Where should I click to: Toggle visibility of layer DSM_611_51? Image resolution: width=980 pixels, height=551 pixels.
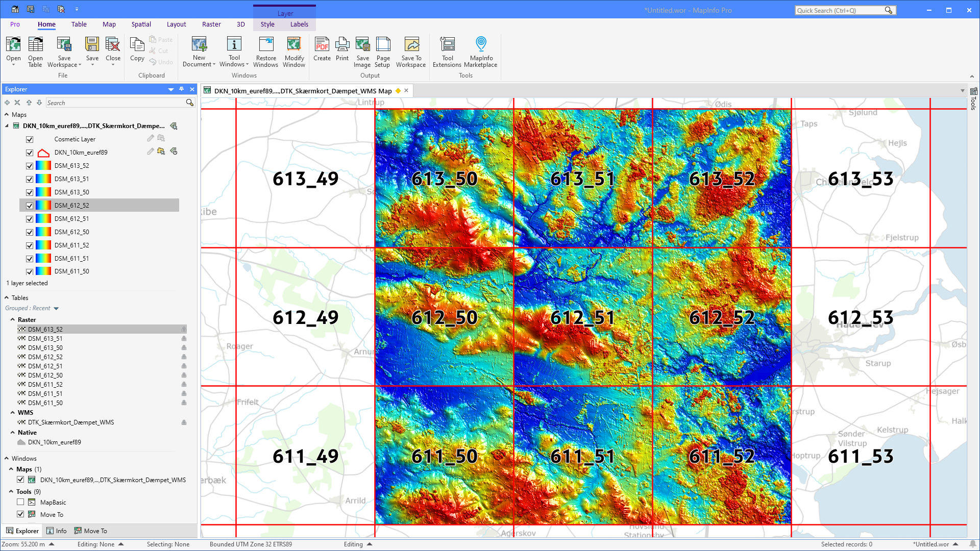tap(30, 259)
